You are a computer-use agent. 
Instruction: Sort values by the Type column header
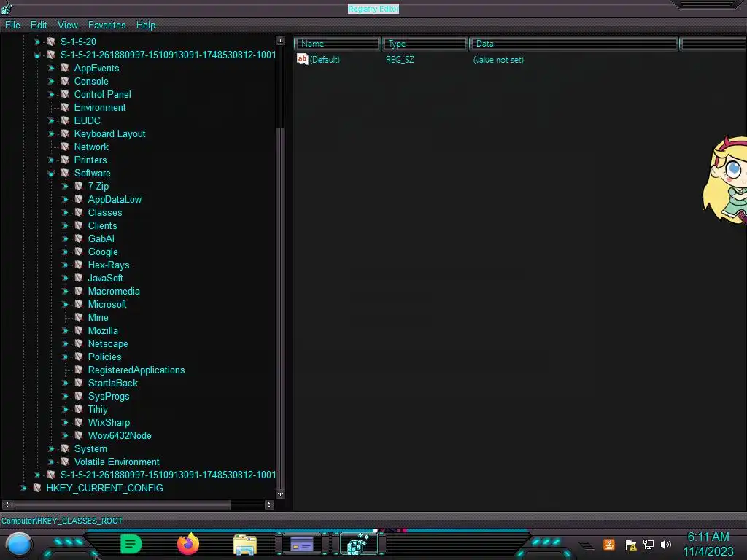425,44
